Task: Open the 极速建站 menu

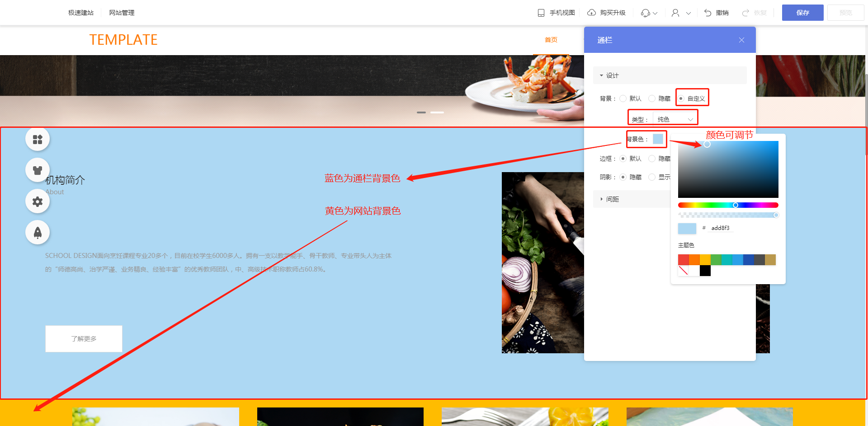Action: click(81, 13)
